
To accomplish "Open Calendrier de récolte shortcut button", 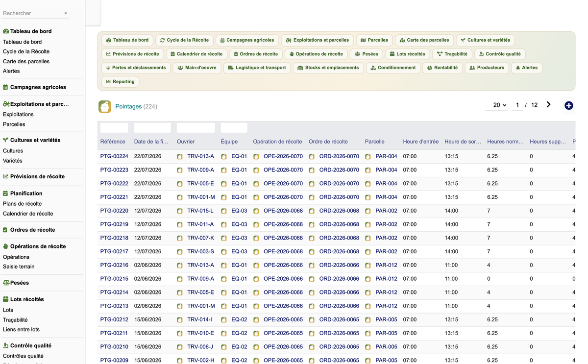I will [196, 54].
